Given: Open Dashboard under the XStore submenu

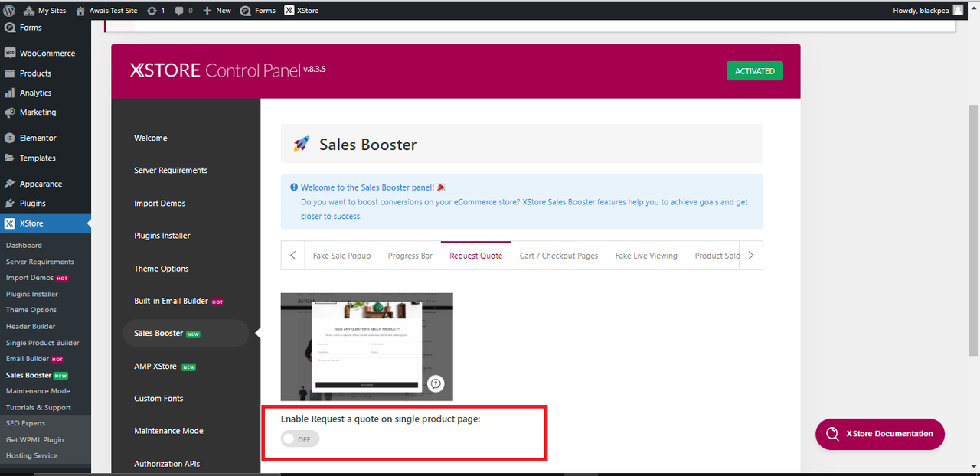Looking at the screenshot, I should 24,246.
